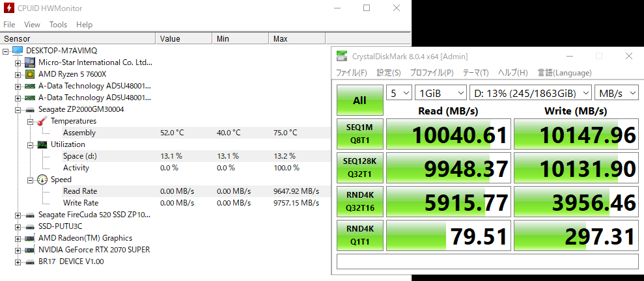Open the MB/s unit dropdown
This screenshot has height=281, width=644.
point(617,93)
